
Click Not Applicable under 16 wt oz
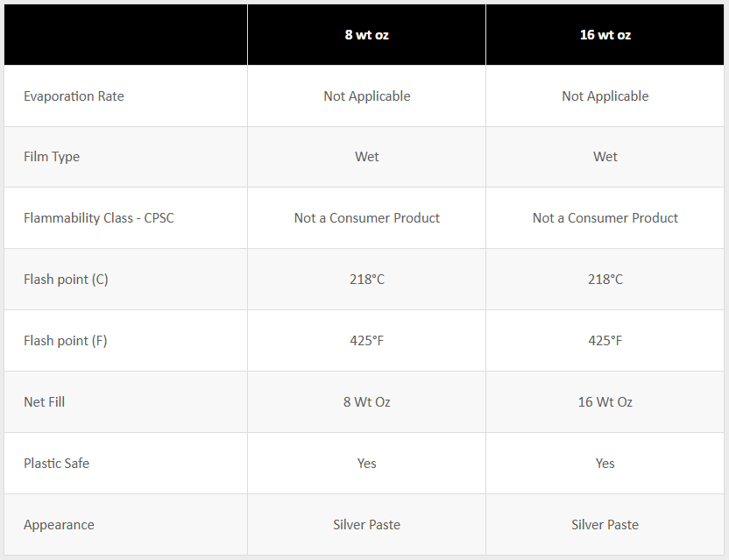(605, 96)
